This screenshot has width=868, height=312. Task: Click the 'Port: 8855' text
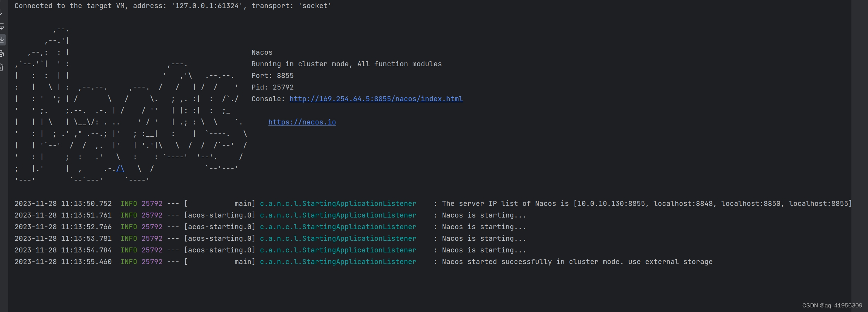(272, 76)
